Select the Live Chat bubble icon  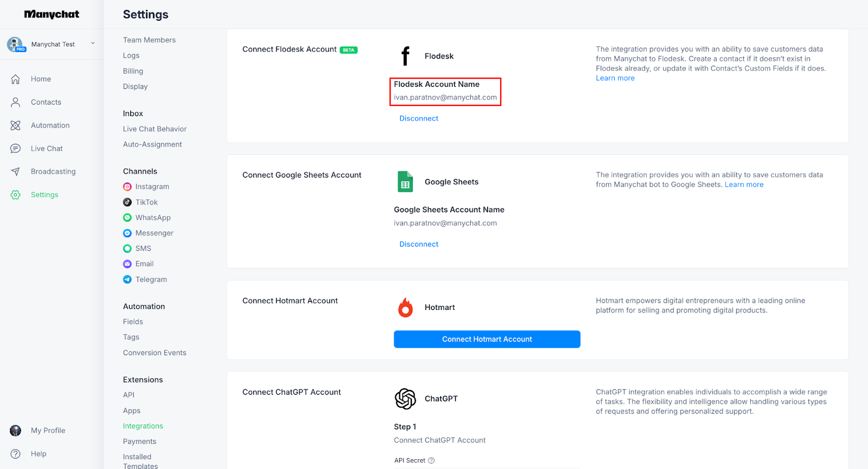[16, 149]
